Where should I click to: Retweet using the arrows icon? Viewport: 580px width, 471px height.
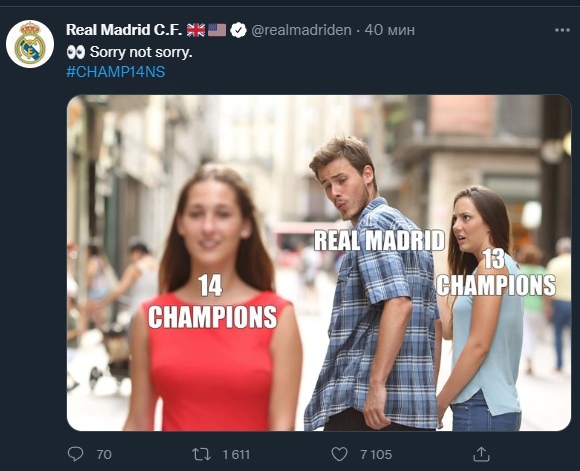201,454
